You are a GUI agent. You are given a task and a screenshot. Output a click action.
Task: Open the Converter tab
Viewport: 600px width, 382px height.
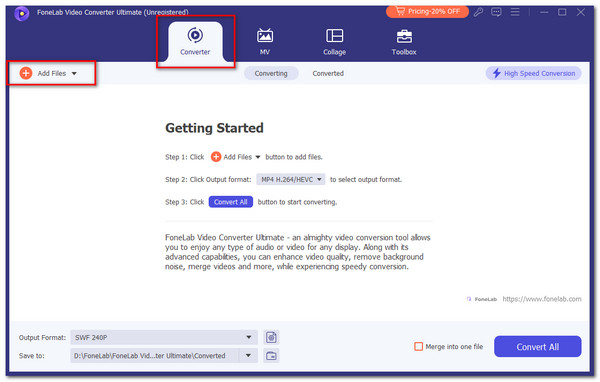point(195,42)
